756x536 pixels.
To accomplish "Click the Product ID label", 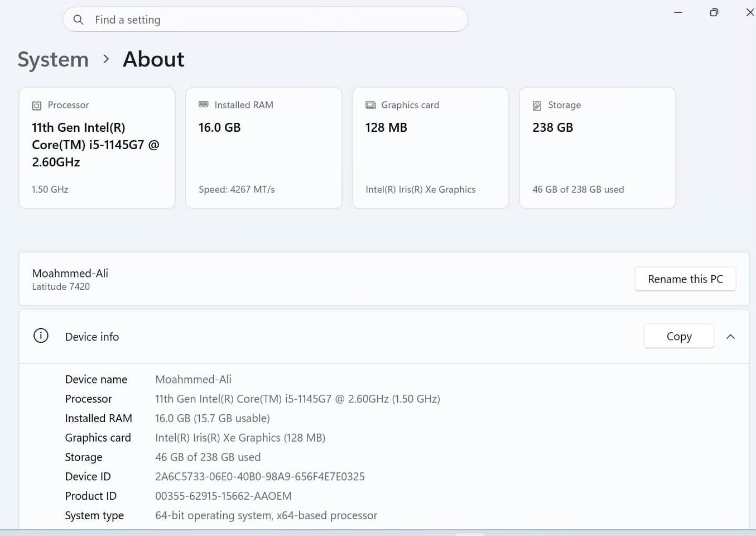I will 91,496.
